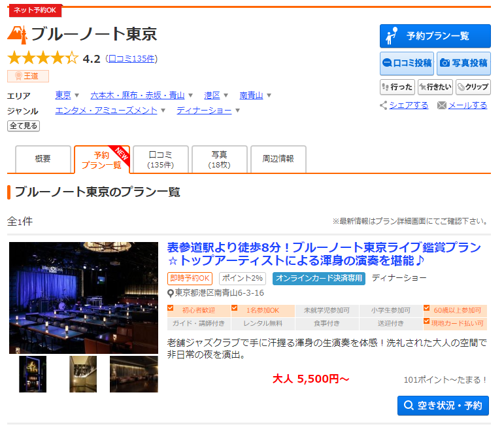The image size is (504, 435).
Task: Switch to the 周辺情報 tab
Action: (278, 159)
